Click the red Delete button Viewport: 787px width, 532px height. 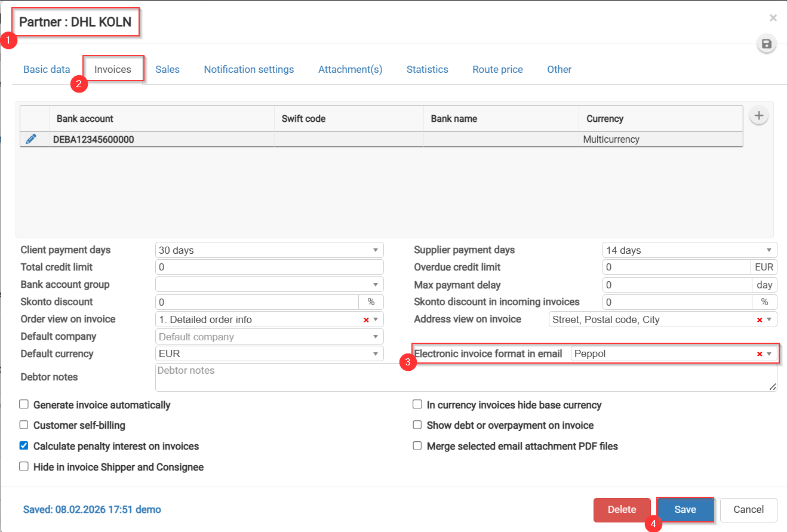(x=622, y=510)
